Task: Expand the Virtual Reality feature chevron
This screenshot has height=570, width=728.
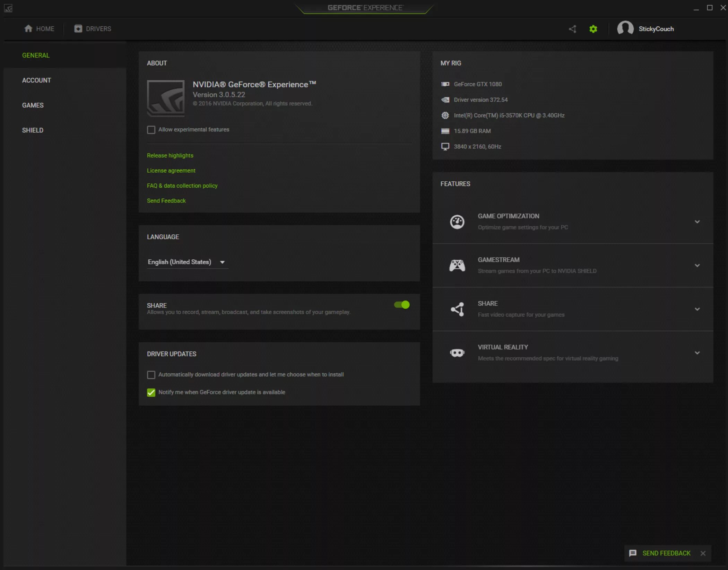Action: pos(697,353)
